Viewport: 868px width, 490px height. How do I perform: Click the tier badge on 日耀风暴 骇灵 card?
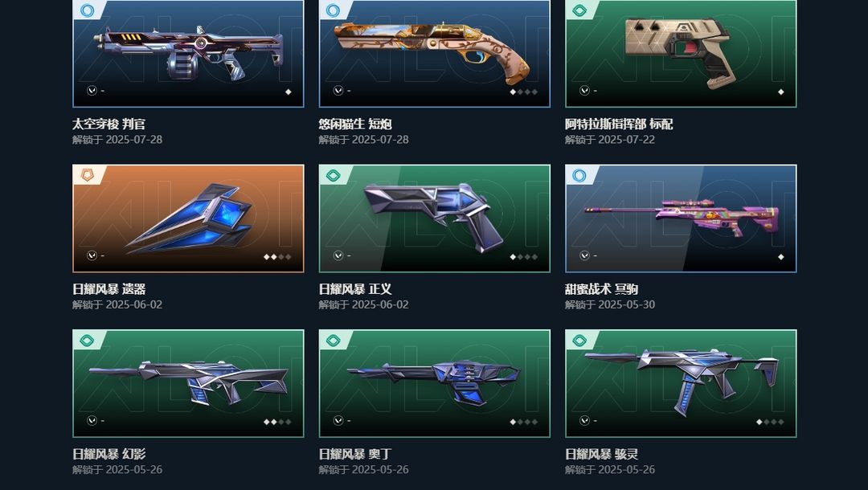click(x=579, y=340)
